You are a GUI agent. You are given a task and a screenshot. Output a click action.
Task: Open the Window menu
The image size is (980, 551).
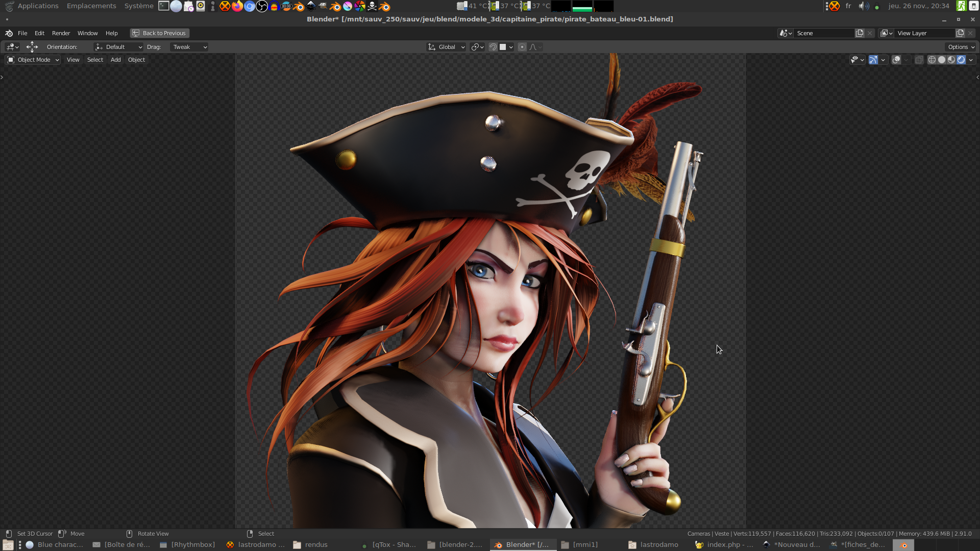[87, 33]
